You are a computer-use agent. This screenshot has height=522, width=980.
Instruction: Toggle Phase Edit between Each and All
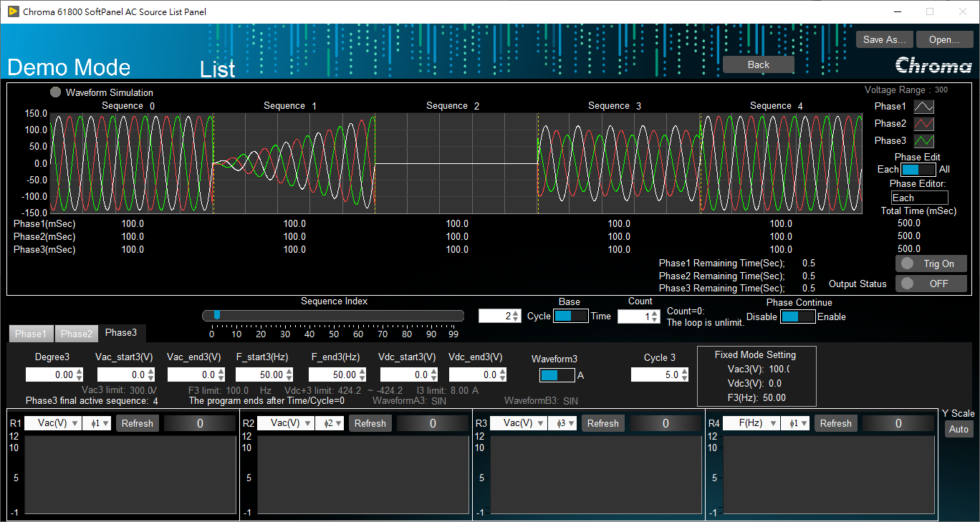coord(918,170)
